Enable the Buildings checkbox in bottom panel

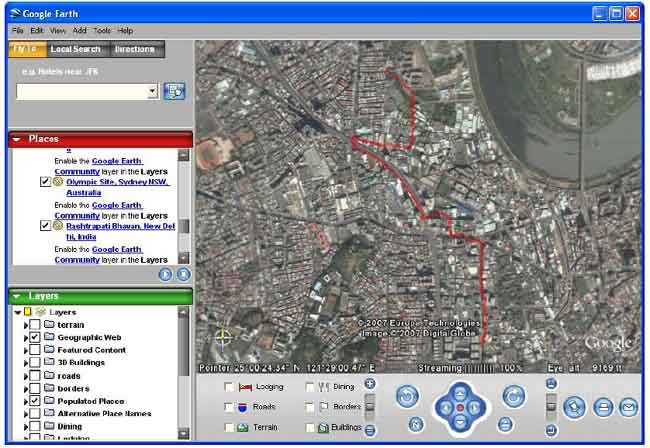[310, 428]
